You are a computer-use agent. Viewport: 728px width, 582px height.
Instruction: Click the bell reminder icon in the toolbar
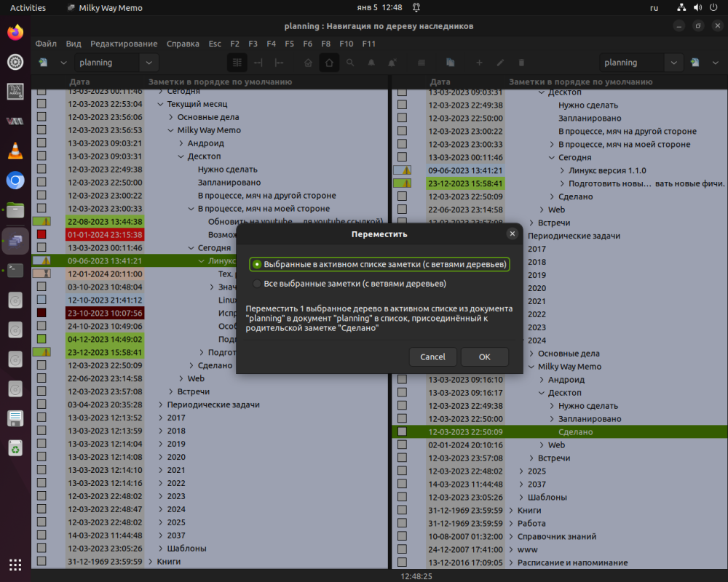tap(371, 63)
